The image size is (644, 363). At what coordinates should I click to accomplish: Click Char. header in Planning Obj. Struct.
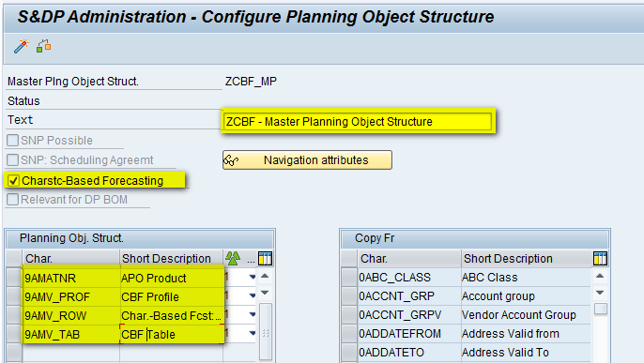(38, 258)
